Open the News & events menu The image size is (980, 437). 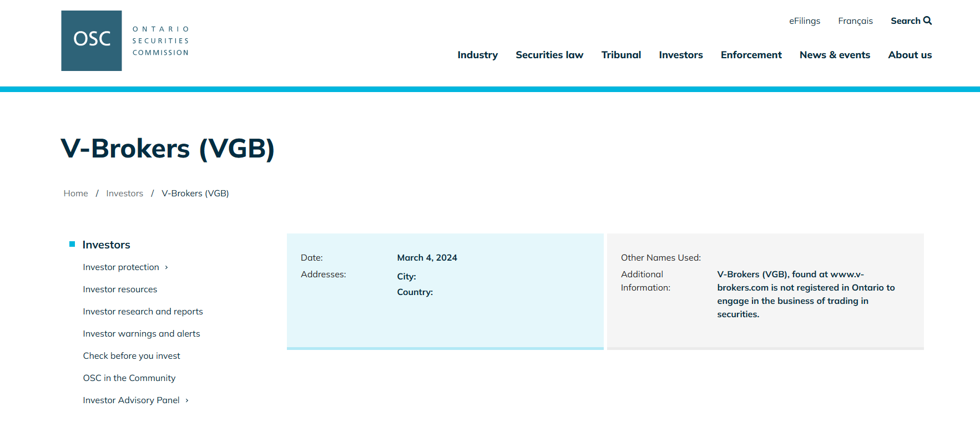[x=835, y=55]
